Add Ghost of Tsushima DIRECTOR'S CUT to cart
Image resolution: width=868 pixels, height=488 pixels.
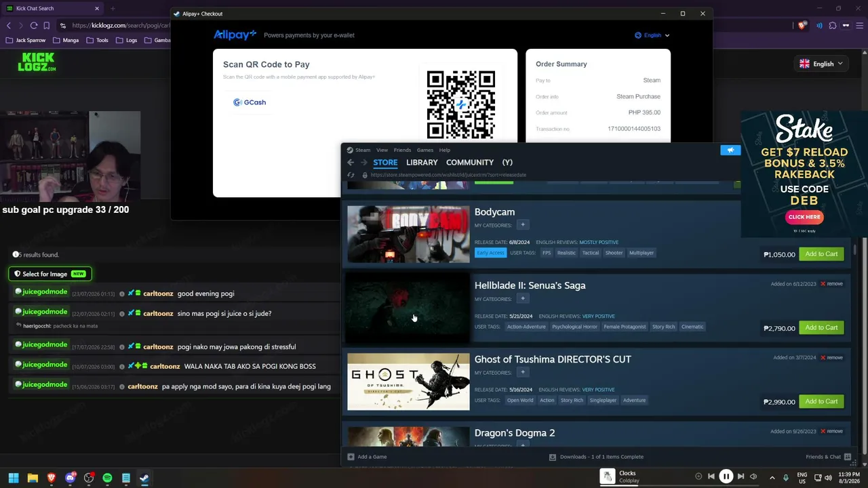pos(821,402)
